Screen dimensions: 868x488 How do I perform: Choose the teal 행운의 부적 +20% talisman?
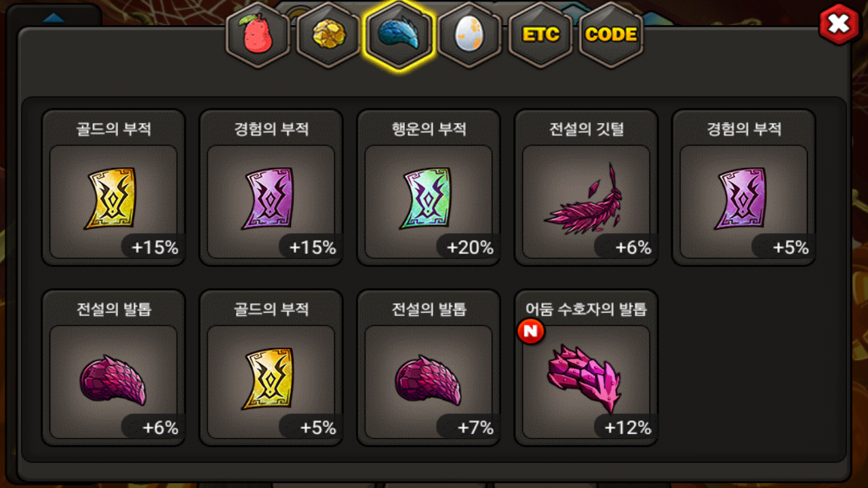[x=429, y=188]
